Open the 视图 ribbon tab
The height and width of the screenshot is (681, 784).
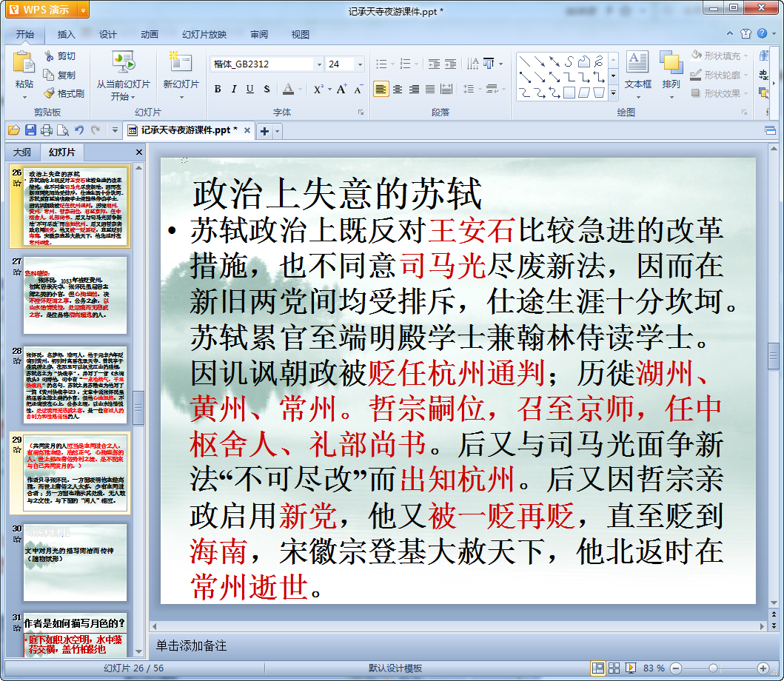coord(300,35)
